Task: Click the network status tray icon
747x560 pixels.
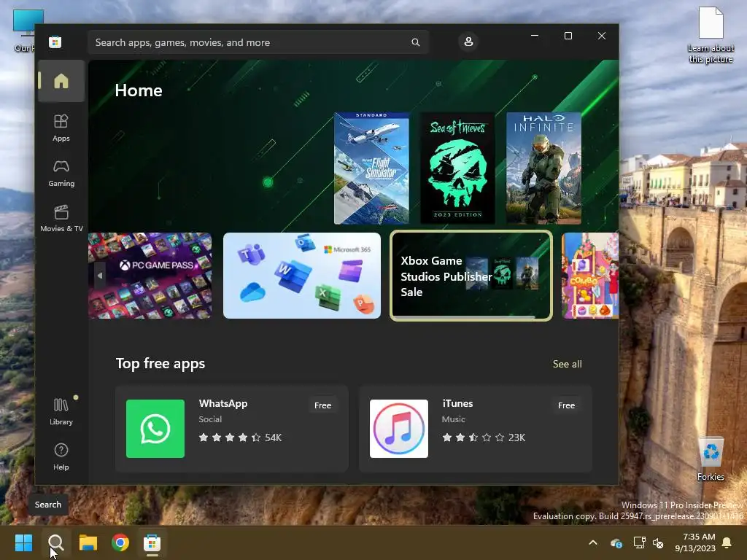Action: pos(639,542)
